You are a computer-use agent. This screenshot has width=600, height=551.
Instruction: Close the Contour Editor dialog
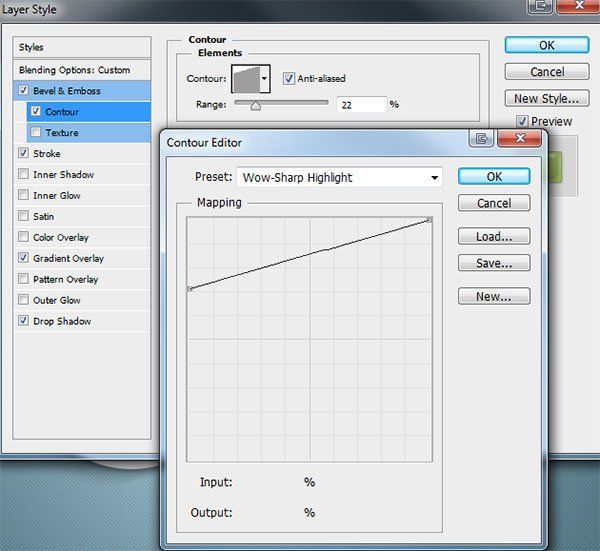tap(520, 138)
